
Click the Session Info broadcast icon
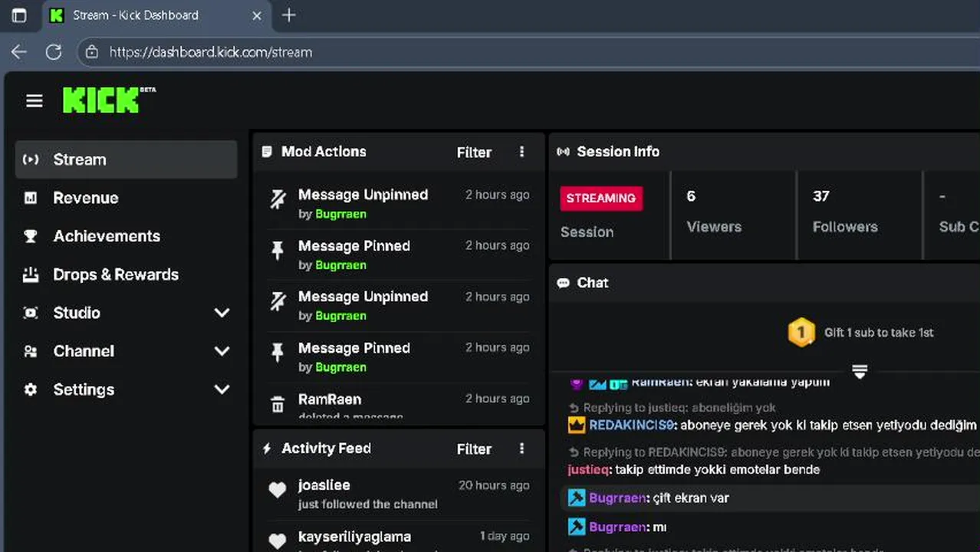563,152
